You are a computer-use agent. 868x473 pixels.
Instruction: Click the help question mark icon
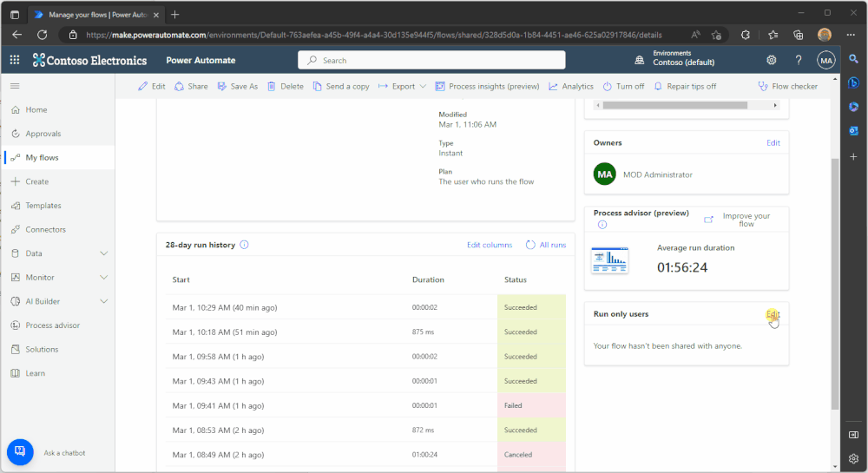[799, 60]
